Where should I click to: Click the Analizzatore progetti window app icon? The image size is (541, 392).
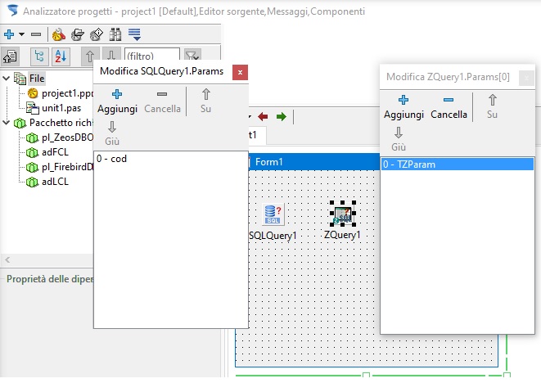(x=12, y=11)
